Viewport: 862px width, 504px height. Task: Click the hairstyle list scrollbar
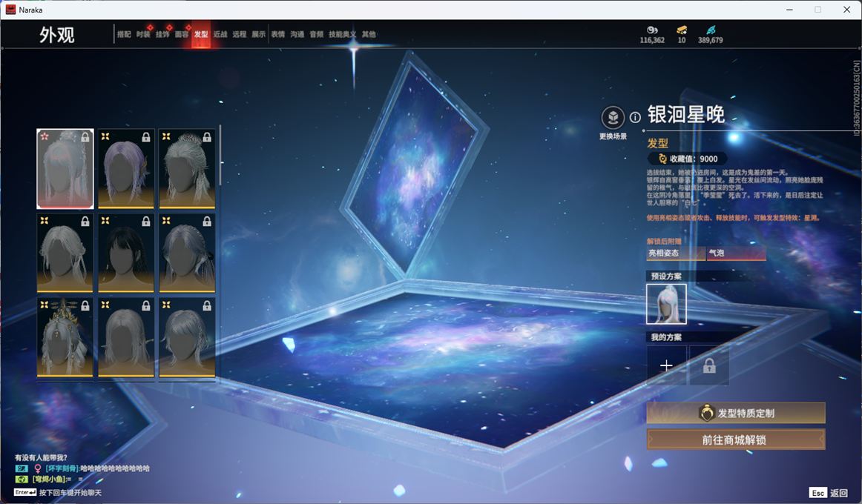click(220, 156)
